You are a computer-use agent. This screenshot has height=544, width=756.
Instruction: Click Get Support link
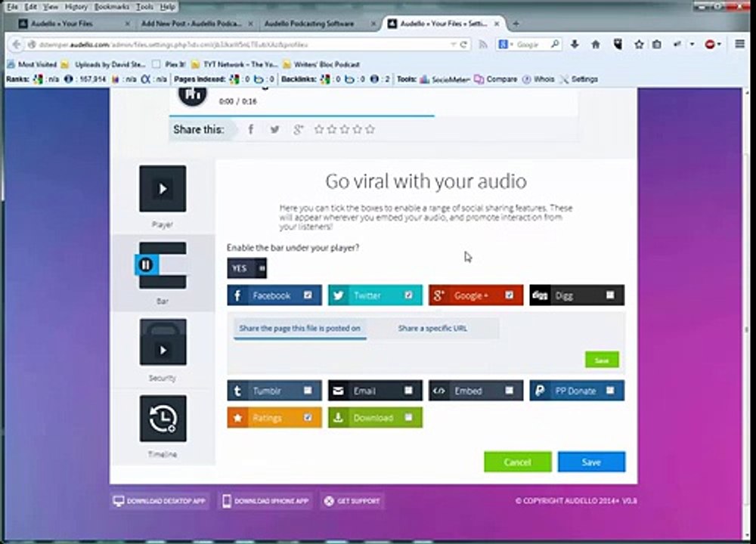pyautogui.click(x=352, y=501)
